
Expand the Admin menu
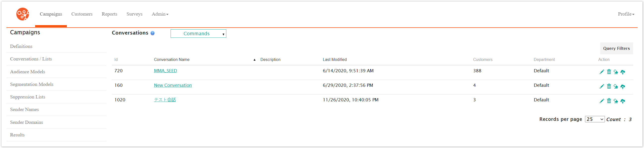coord(160,14)
